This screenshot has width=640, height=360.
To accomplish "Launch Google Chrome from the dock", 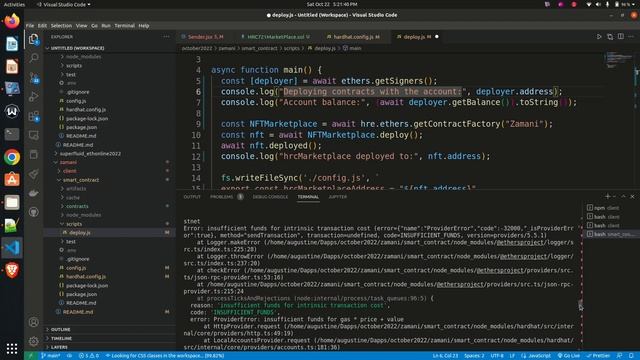I will [12, 157].
